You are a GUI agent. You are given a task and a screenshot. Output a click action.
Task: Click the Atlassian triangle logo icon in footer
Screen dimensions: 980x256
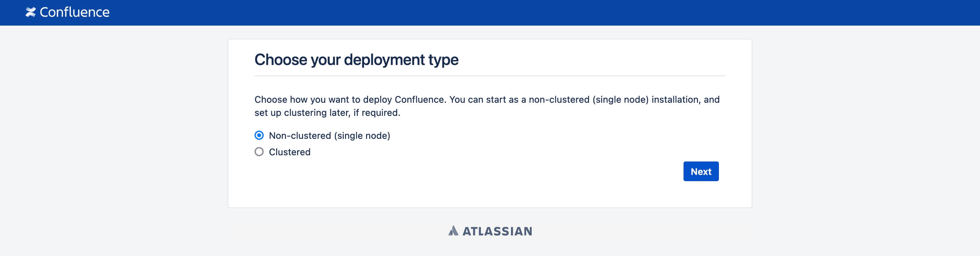tap(453, 230)
